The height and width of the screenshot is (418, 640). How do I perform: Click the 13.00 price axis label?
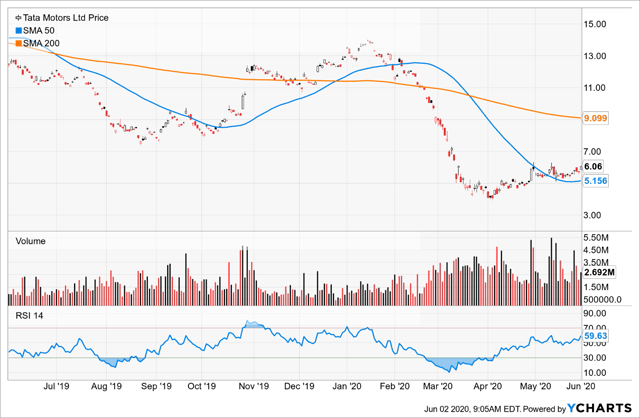pyautogui.click(x=595, y=56)
